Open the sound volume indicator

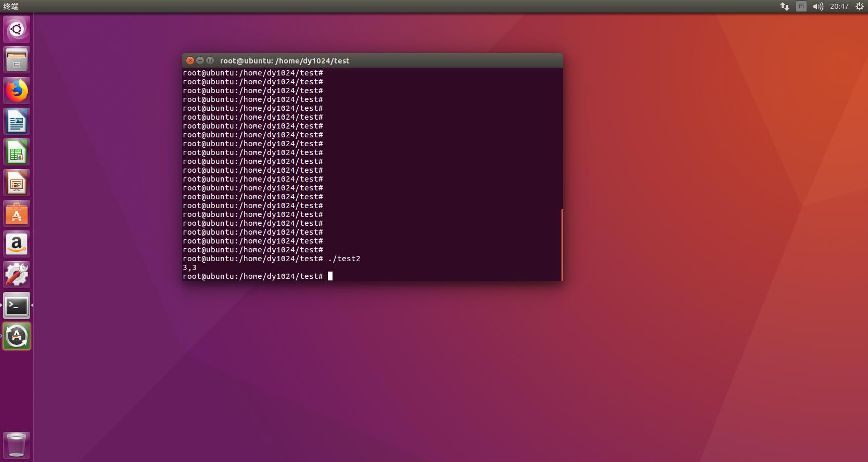point(818,6)
